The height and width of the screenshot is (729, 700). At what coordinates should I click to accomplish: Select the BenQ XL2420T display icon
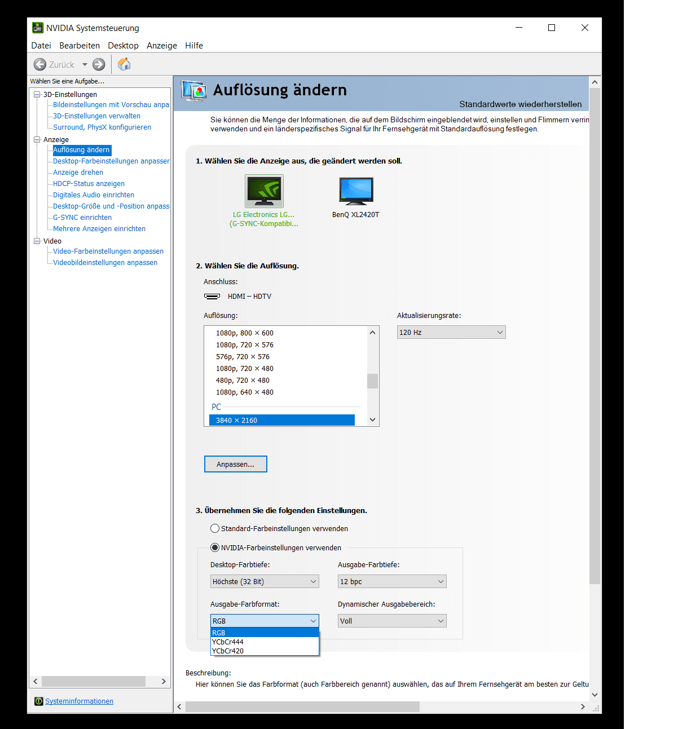click(x=356, y=191)
